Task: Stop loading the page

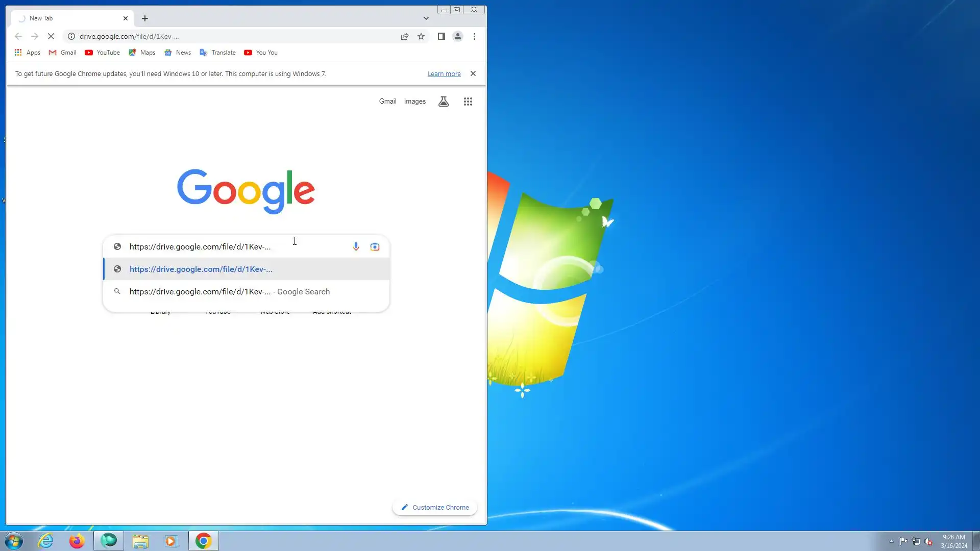Action: (51, 36)
